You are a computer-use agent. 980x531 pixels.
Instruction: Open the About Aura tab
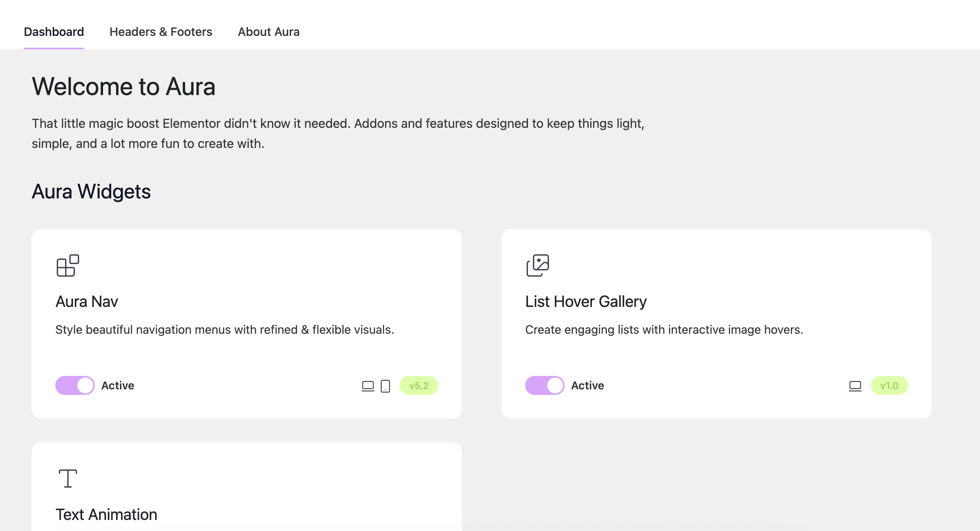pyautogui.click(x=268, y=32)
